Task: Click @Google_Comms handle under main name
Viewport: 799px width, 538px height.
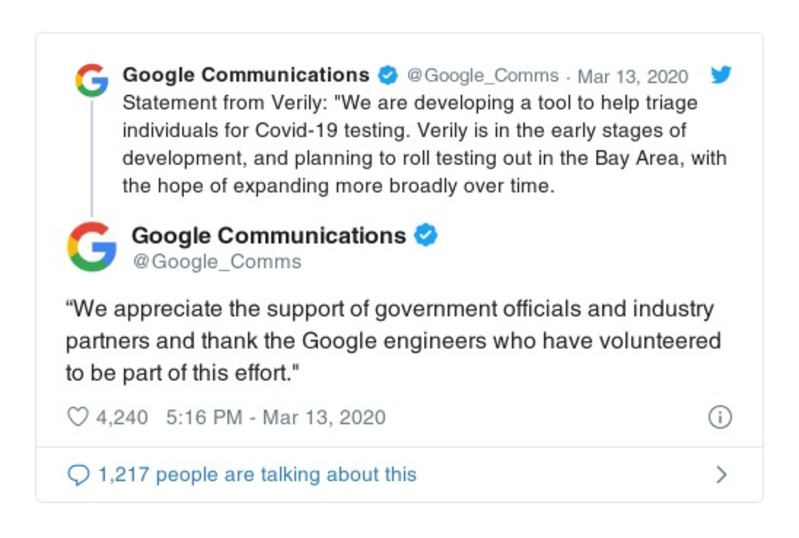Action: point(216,262)
